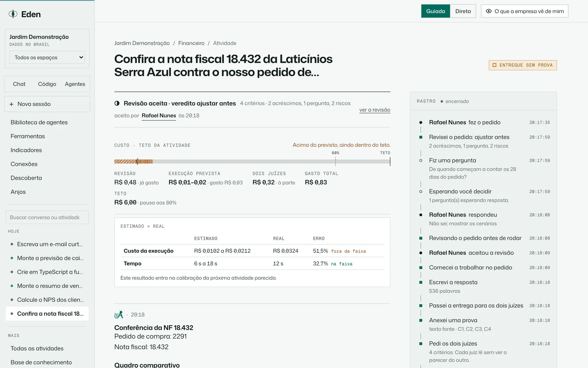588x368 pixels.
Task: Click the Entregue sem prova badge
Action: pyautogui.click(x=523, y=65)
